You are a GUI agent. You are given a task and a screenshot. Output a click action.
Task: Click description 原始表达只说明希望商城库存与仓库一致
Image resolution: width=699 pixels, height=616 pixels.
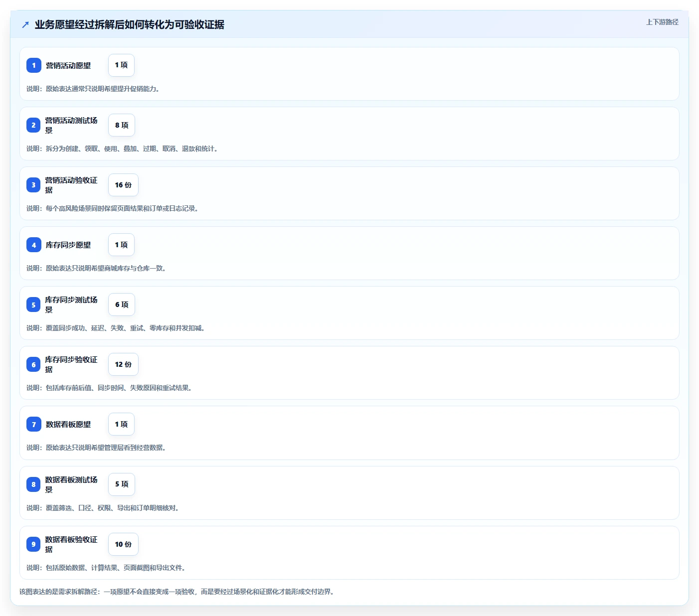[96, 268]
